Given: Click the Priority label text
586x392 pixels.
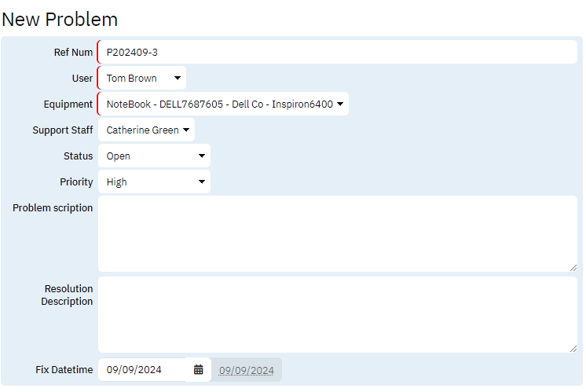Looking at the screenshot, I should tap(76, 182).
